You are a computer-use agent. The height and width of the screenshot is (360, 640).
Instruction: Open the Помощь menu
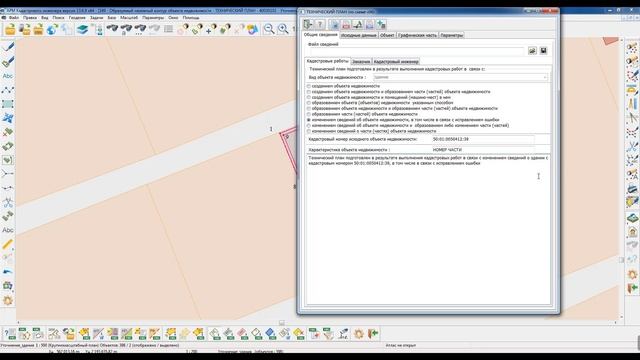coord(191,18)
